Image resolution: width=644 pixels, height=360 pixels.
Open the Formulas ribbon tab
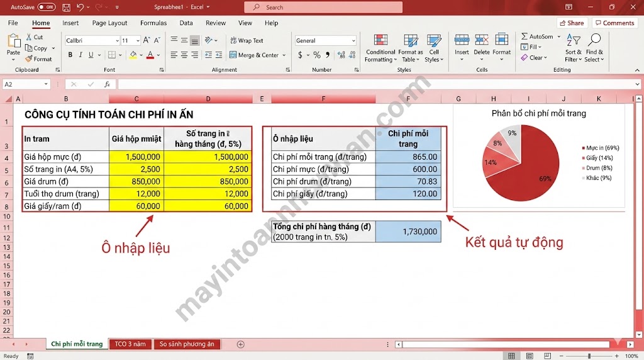pos(153,23)
